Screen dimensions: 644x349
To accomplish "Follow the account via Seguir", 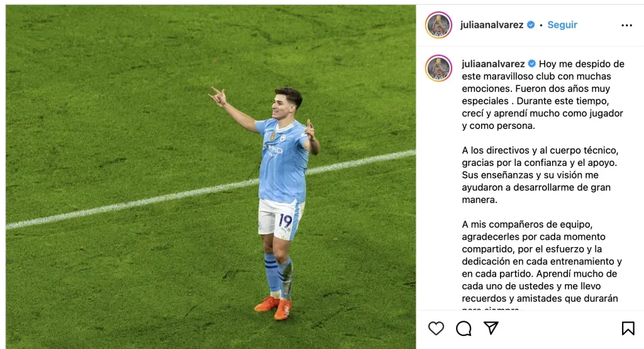I will [x=562, y=25].
